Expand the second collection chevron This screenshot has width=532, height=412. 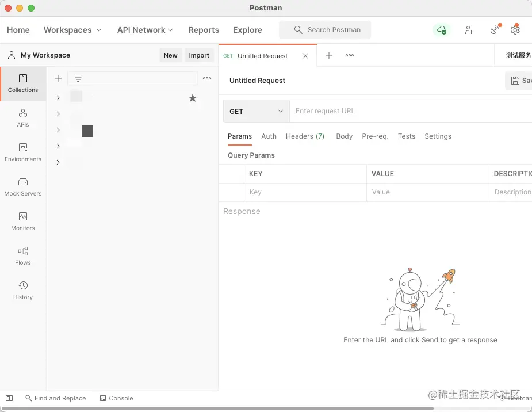(58, 114)
